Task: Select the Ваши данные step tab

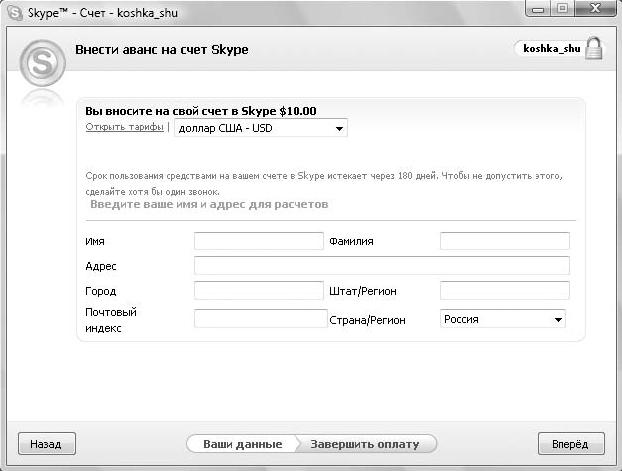Action: 242,444
